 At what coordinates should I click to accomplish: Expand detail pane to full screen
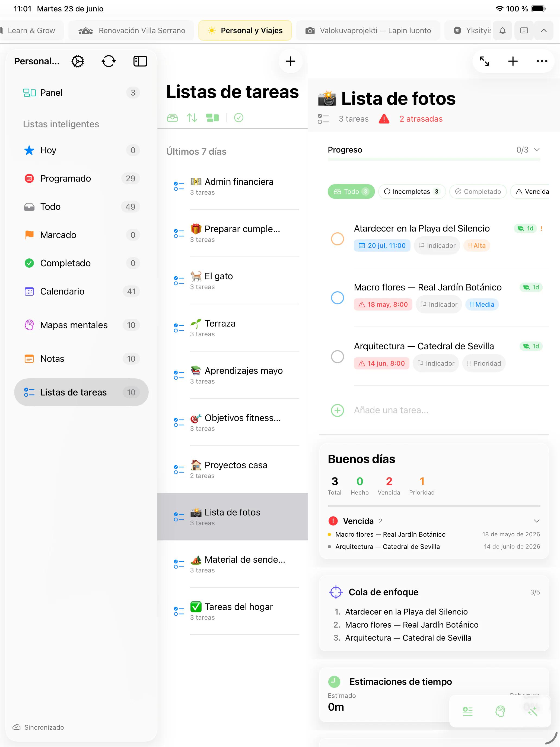tap(484, 61)
